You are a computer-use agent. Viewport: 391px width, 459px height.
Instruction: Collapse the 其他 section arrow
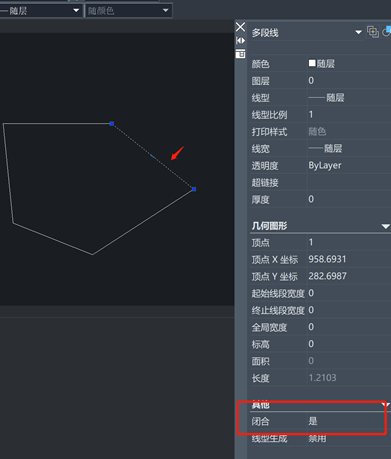pyautogui.click(x=387, y=404)
